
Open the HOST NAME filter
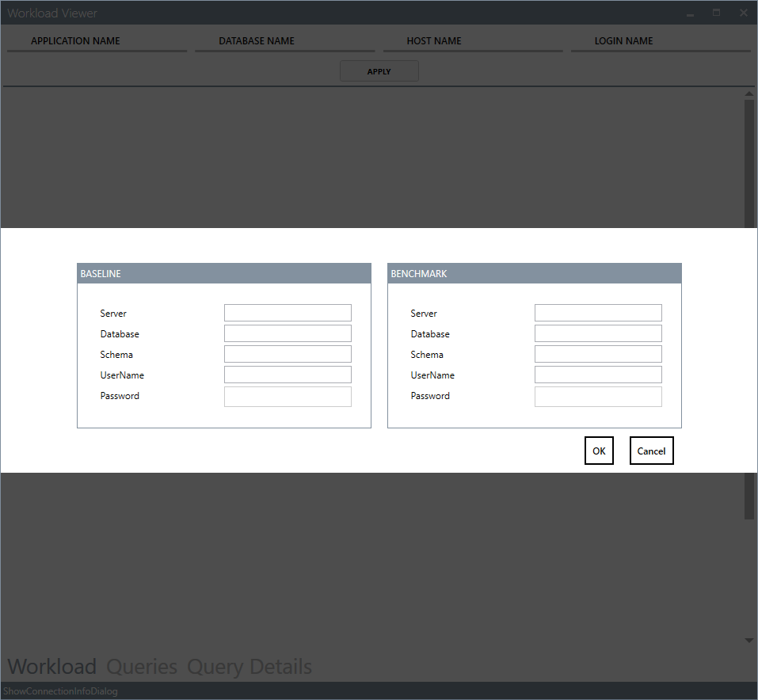[473, 41]
